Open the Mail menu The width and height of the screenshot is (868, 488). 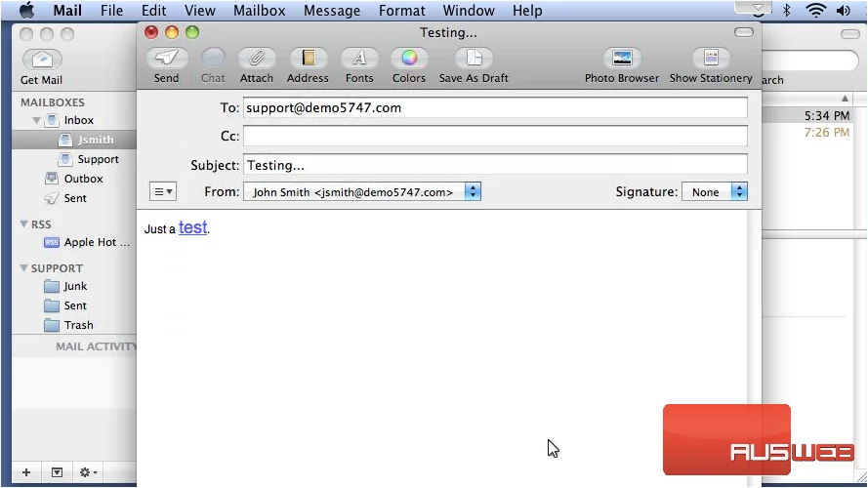pyautogui.click(x=67, y=11)
